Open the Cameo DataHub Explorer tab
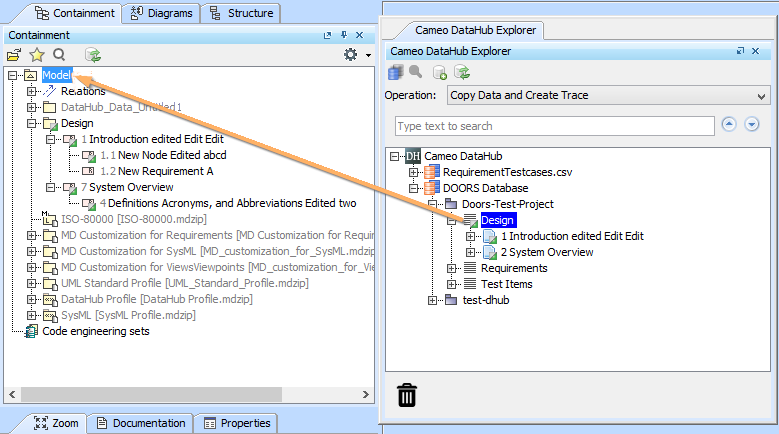 [x=475, y=30]
